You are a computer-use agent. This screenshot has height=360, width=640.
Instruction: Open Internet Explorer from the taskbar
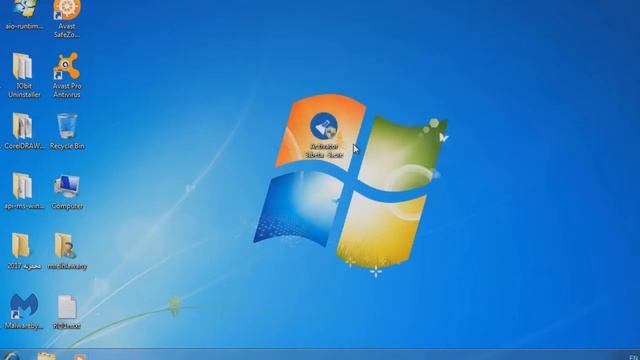click(11, 356)
